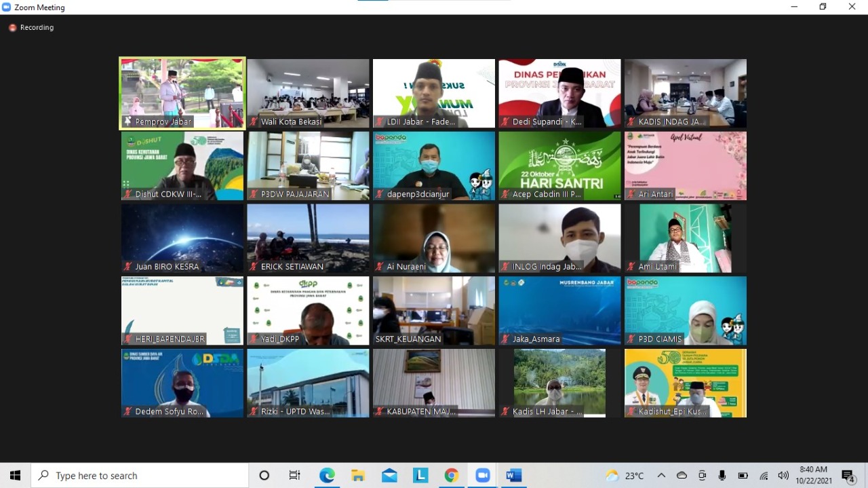Select Ai Nuraeni video tile
The width and height of the screenshot is (868, 488).
(434, 238)
